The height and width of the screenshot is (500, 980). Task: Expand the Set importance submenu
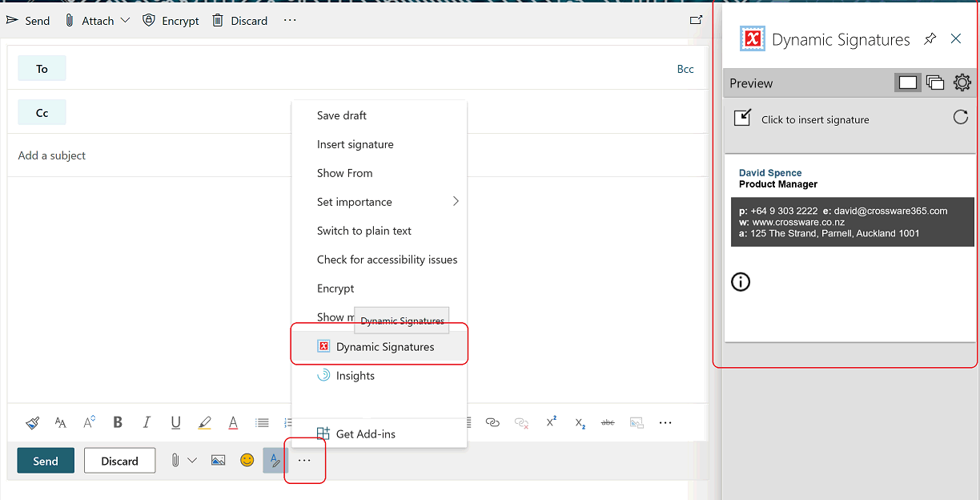(455, 202)
